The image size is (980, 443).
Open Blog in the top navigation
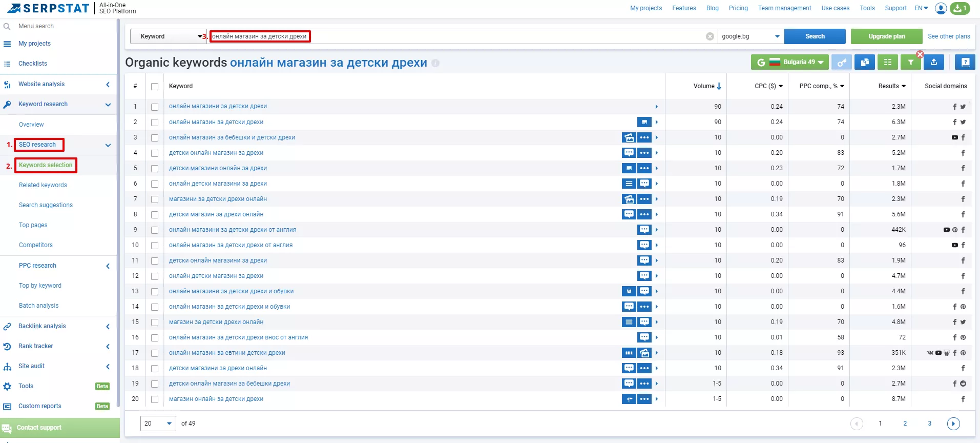tap(712, 8)
